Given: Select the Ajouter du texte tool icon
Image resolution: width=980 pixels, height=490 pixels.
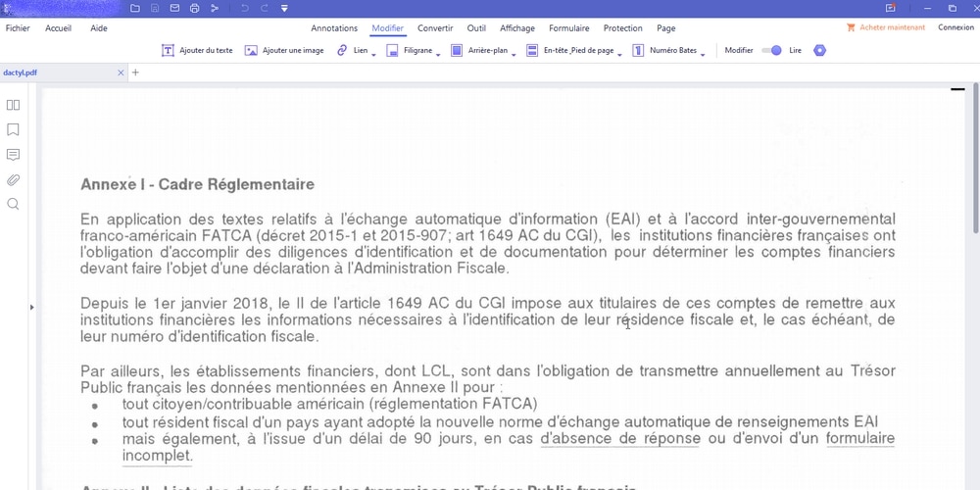Looking at the screenshot, I should (x=168, y=51).
